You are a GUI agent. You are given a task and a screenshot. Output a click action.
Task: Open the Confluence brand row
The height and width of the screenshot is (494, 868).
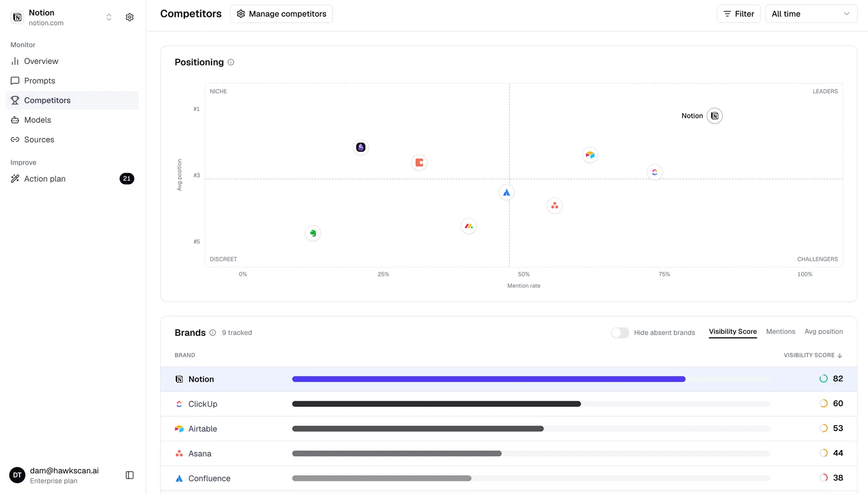tap(509, 478)
